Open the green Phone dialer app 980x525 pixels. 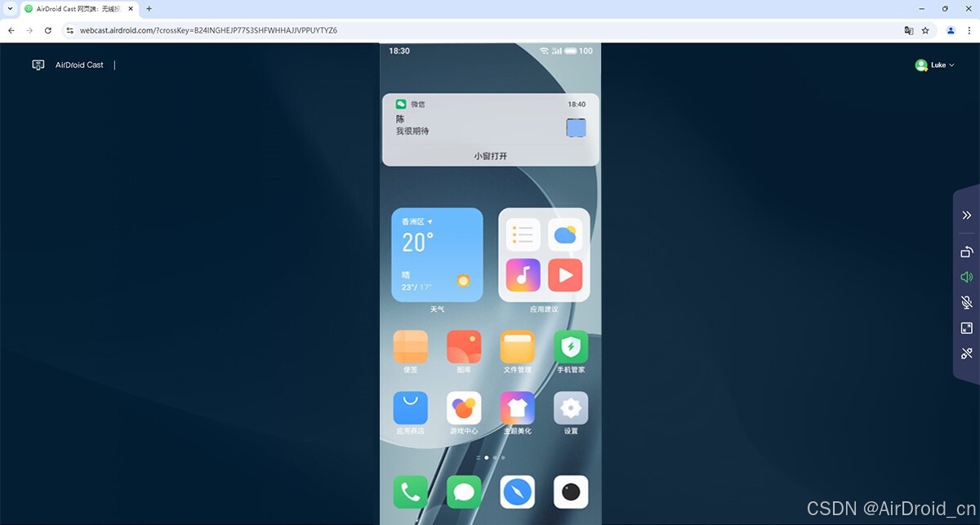411,492
